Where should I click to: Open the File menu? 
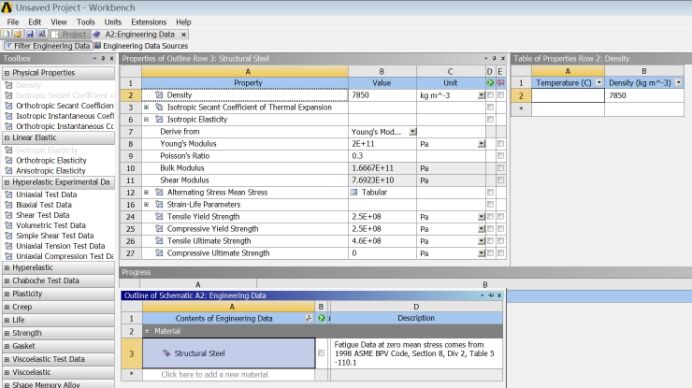click(13, 22)
